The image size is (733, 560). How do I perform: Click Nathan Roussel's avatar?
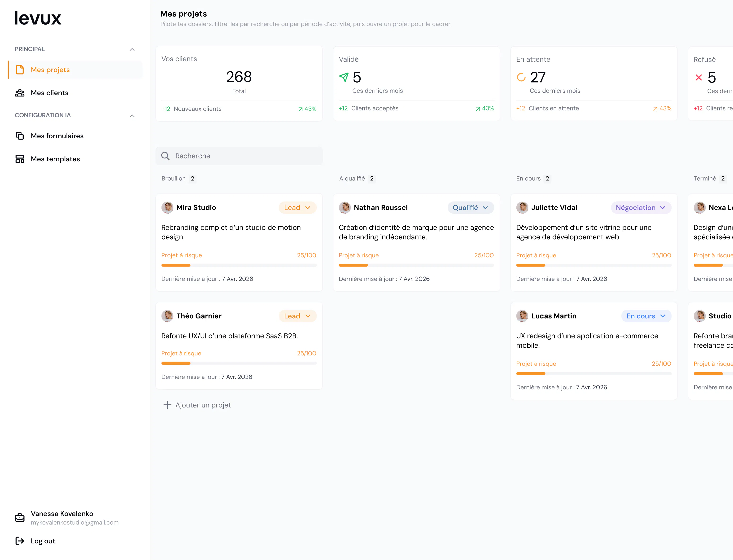(x=345, y=207)
